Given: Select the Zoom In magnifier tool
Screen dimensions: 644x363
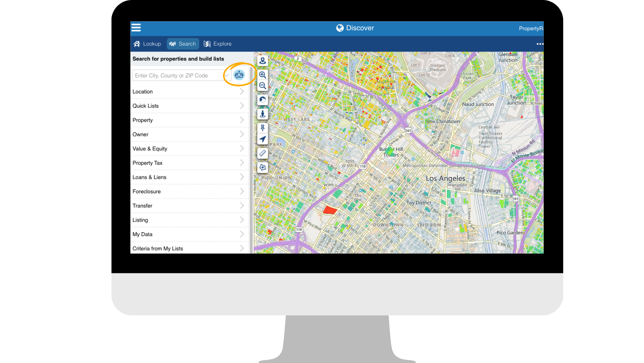Looking at the screenshot, I should tap(262, 75).
